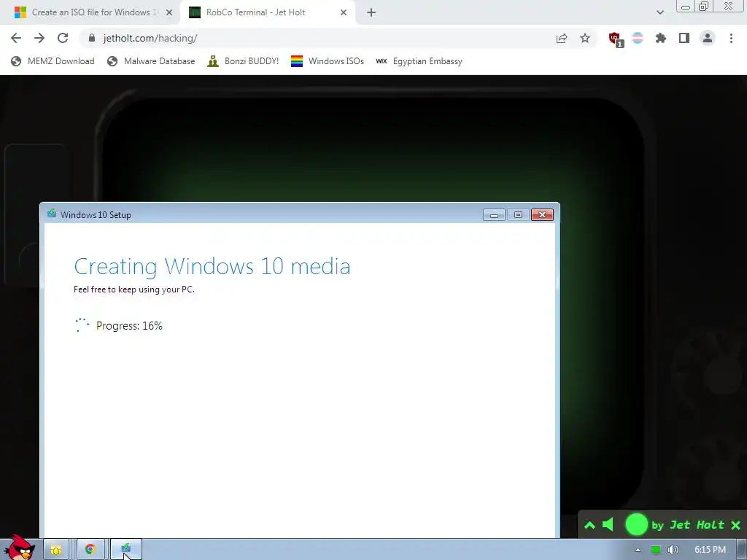747x560 pixels.
Task: Select the Windows Setup taskbar button
Action: pos(126,550)
